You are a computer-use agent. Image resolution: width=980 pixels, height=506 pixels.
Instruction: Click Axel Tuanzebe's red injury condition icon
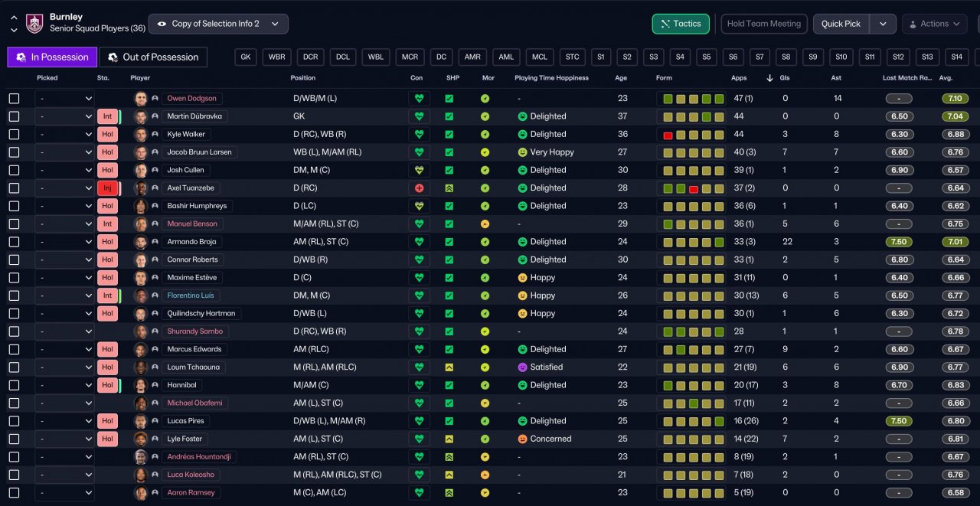click(x=419, y=188)
